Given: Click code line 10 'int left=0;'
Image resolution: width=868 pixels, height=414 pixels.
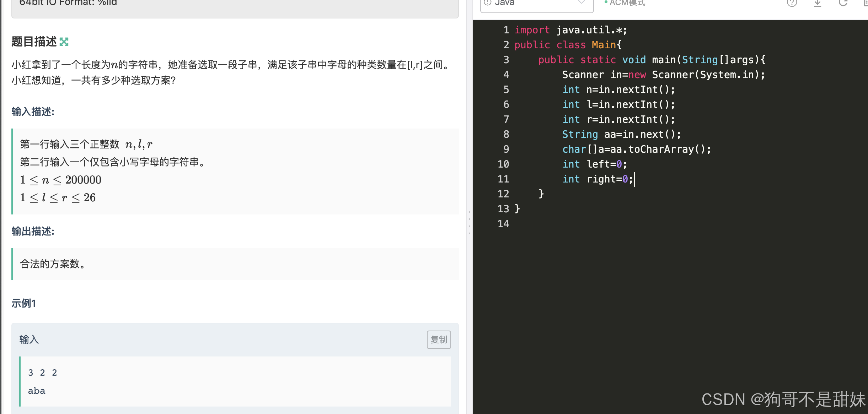Looking at the screenshot, I should [x=595, y=164].
